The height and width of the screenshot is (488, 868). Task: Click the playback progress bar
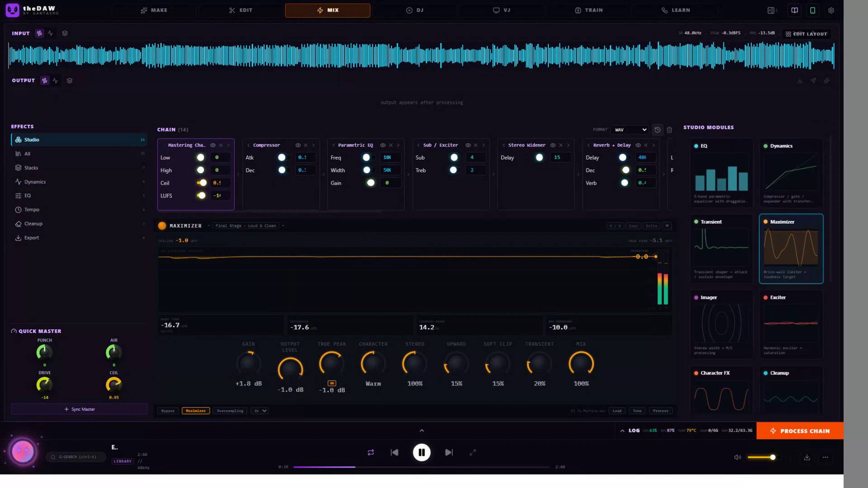point(421,467)
